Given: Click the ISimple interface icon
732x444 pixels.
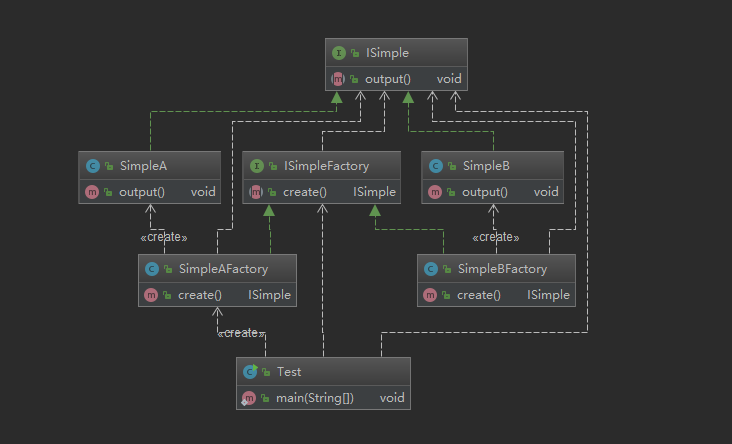Looking at the screenshot, I should click(337, 53).
